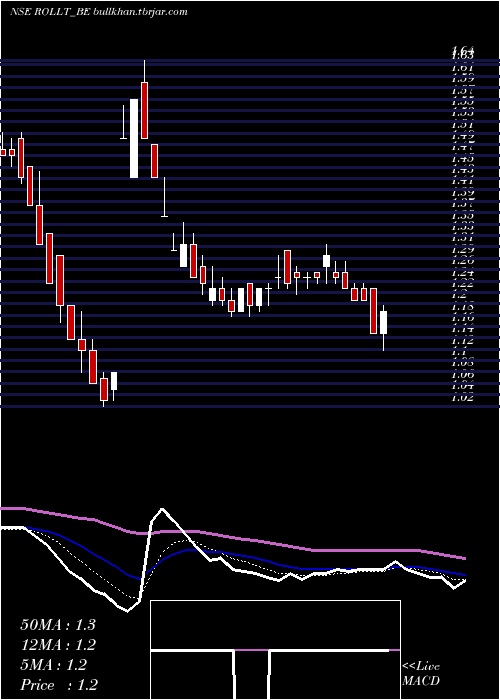The height and width of the screenshot is (700, 500).
Task: Click the 1.12 price axis label
Action: click(462, 342)
